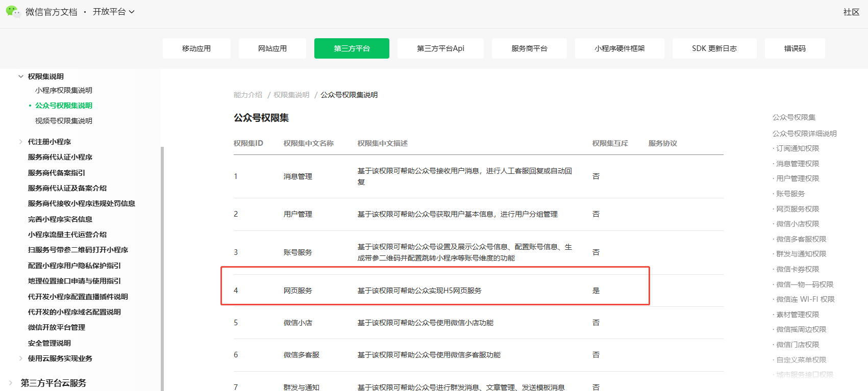This screenshot has height=391, width=868.
Task: Click 微信小店 cell in row 5
Action: tap(298, 323)
